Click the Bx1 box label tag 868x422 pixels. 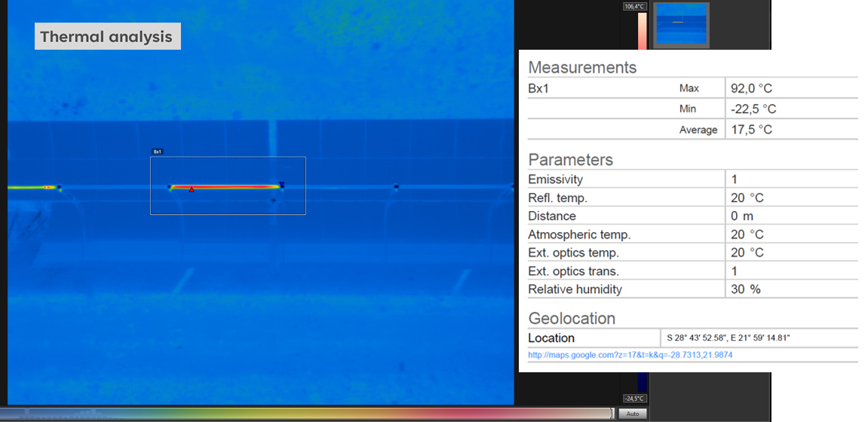pyautogui.click(x=157, y=151)
